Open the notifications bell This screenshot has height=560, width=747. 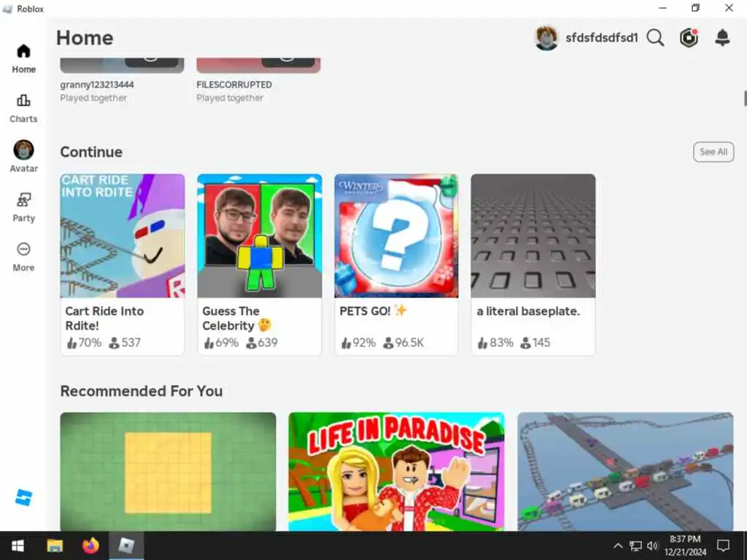point(722,38)
